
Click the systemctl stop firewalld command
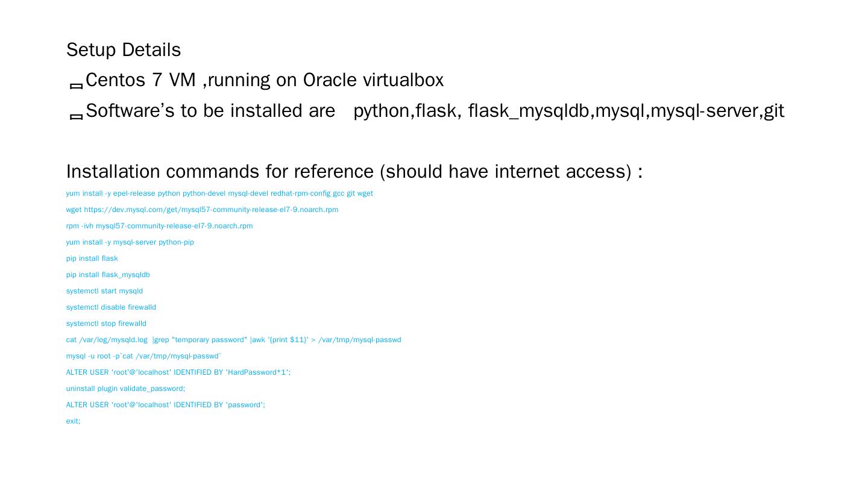[106, 324]
